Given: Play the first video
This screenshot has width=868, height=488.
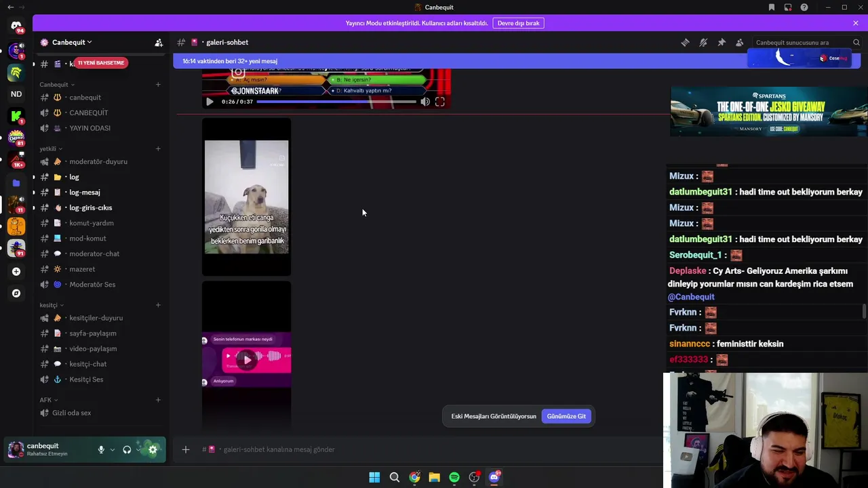Looking at the screenshot, I should coord(210,102).
